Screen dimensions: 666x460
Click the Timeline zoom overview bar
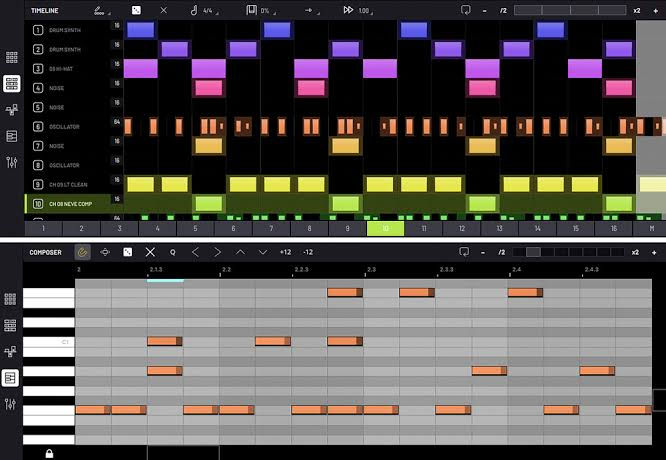point(570,10)
